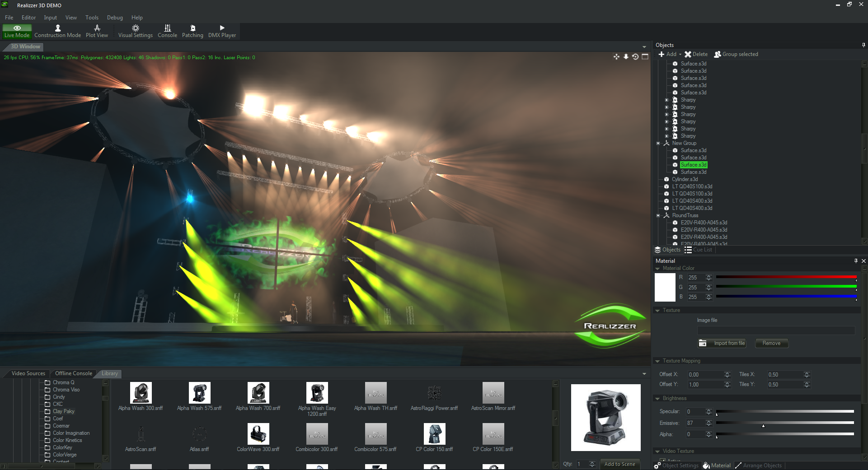This screenshot has width=868, height=470.
Task: Click Group selected button
Action: coord(736,54)
